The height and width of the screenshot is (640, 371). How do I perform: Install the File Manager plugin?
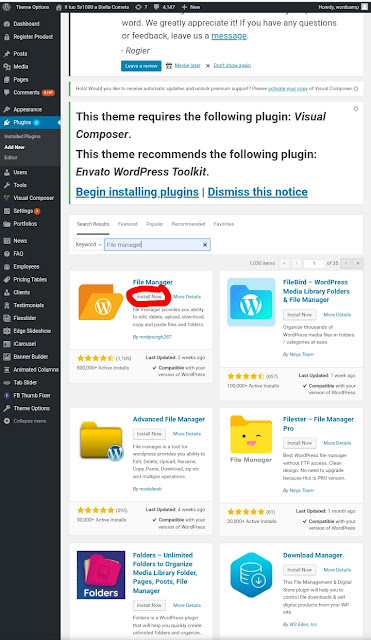click(x=149, y=297)
